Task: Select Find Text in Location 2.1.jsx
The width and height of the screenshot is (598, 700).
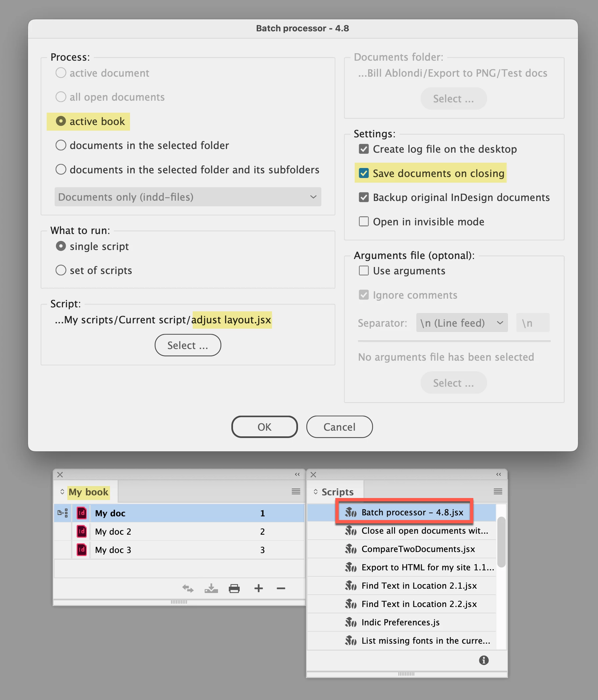Action: click(402, 585)
